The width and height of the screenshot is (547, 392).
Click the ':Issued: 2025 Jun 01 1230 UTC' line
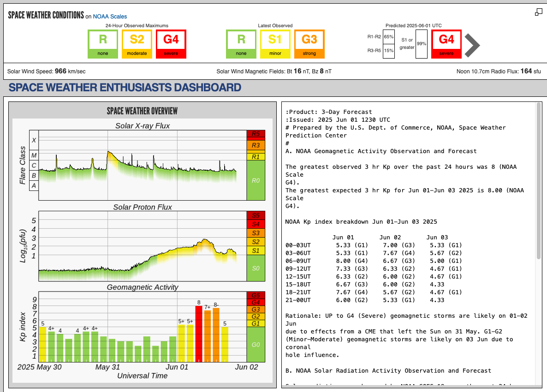[x=338, y=119]
